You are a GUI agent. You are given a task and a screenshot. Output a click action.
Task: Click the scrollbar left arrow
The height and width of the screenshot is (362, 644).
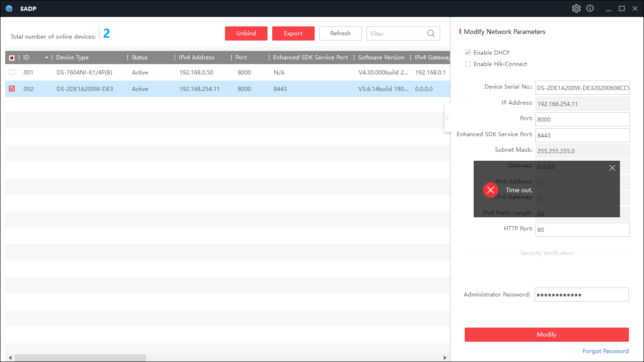click(x=10, y=358)
